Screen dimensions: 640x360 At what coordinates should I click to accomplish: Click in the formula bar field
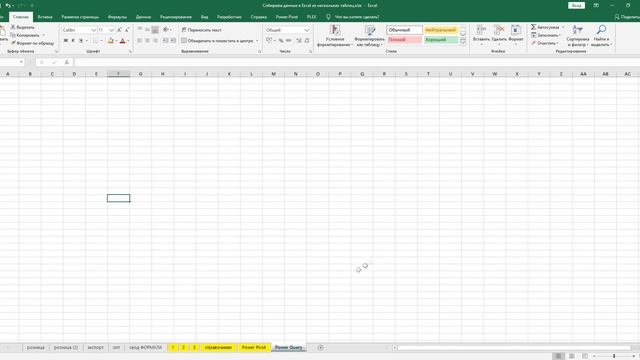357,62
